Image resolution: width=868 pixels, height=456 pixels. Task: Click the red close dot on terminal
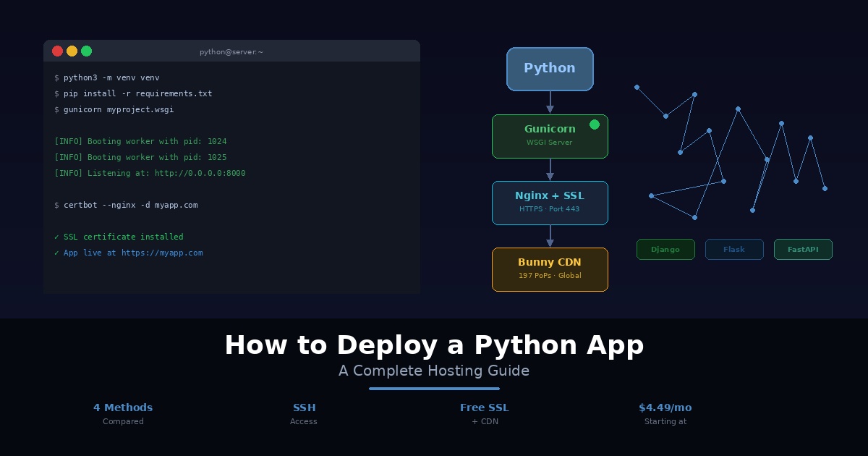tap(58, 51)
